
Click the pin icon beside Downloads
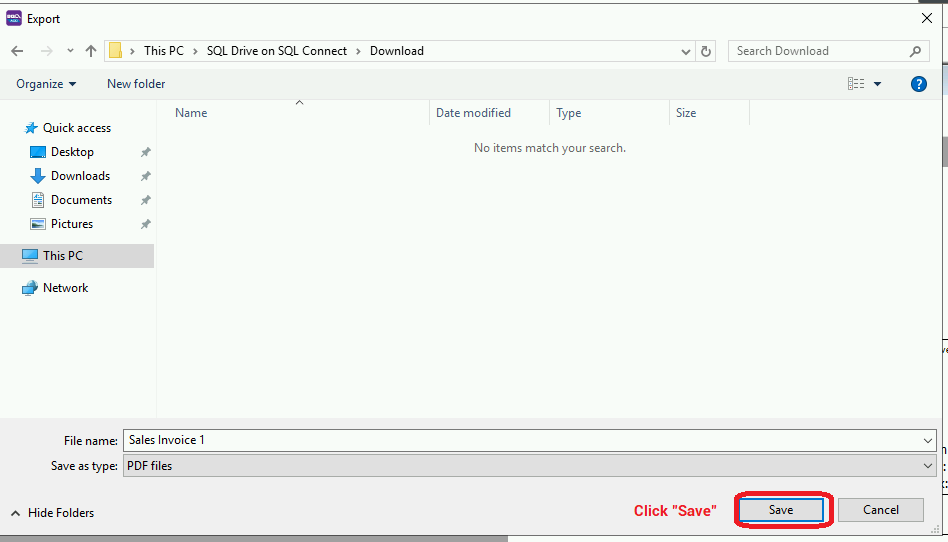146,177
